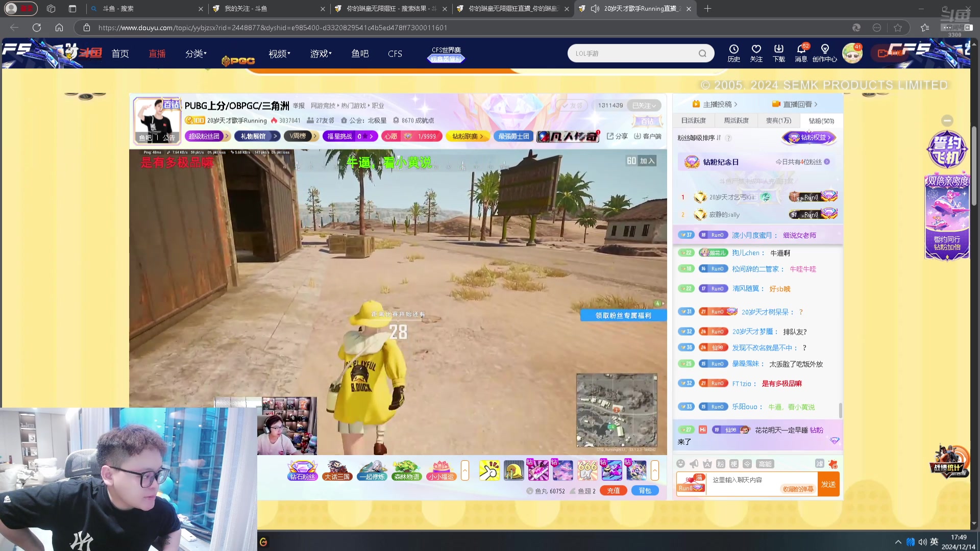This screenshot has width=980, height=551.
Task: Open the 消息 notification bell
Action: (x=801, y=53)
